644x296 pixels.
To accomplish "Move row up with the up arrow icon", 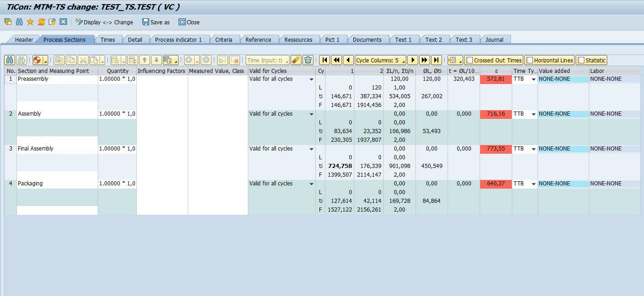I will coord(145,60).
